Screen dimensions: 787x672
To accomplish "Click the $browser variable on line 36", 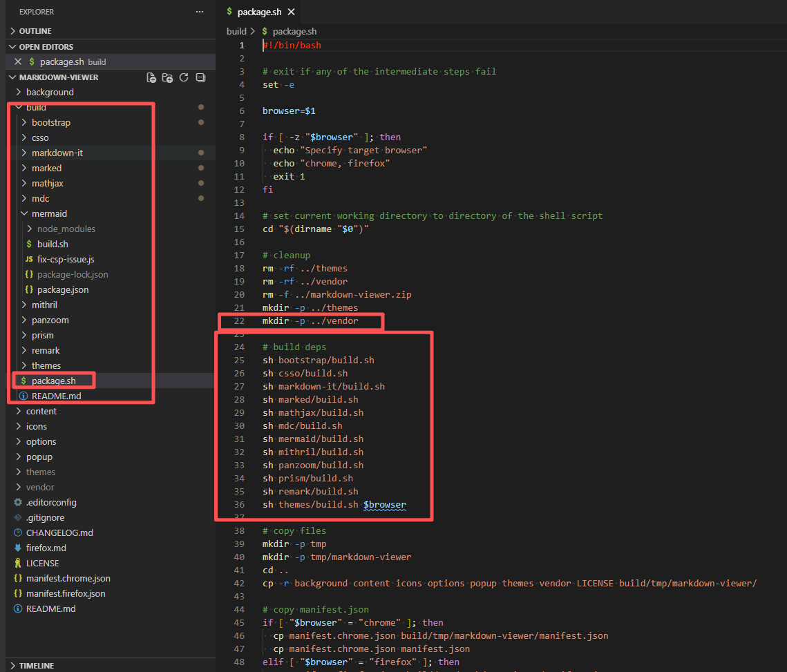I will [x=384, y=504].
